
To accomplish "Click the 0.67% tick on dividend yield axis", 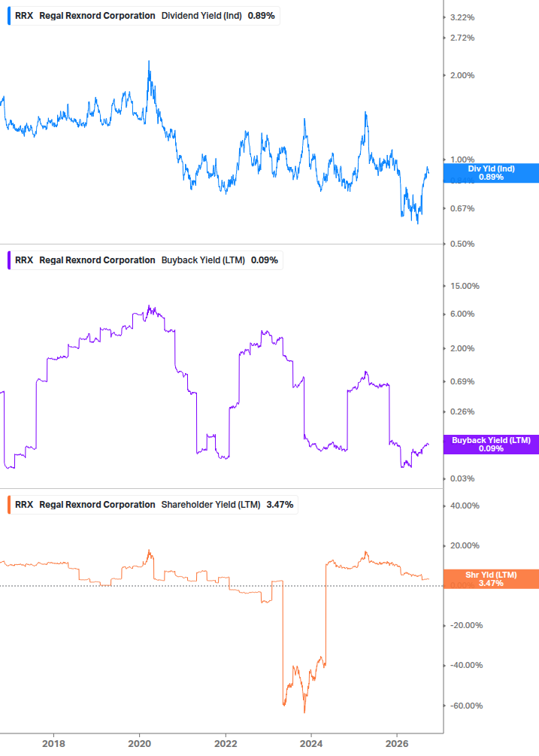I will pyautogui.click(x=462, y=208).
